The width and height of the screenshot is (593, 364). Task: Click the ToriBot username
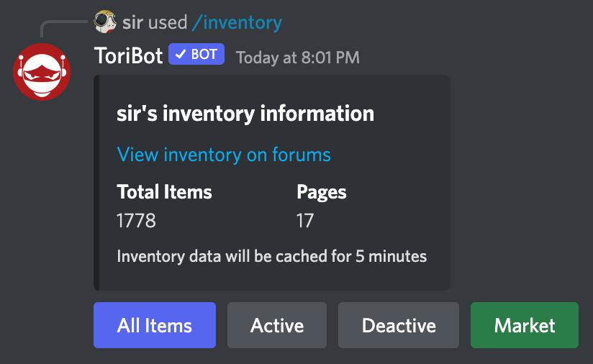point(129,56)
